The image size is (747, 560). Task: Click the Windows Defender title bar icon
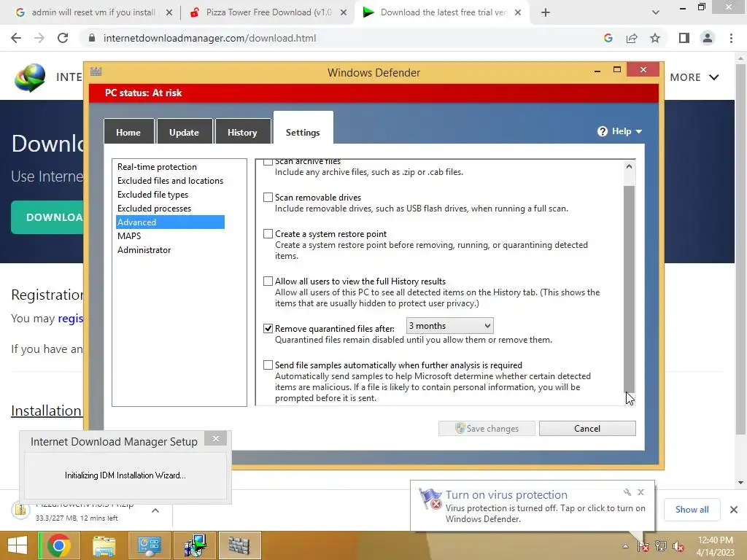click(96, 72)
